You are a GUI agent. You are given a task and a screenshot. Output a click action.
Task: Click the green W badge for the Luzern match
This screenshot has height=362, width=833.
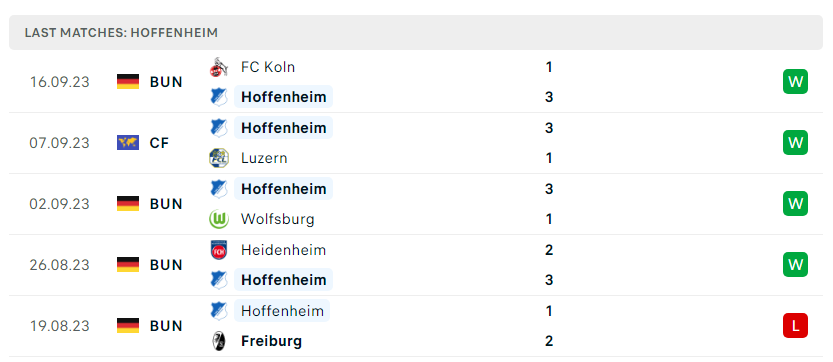point(795,143)
